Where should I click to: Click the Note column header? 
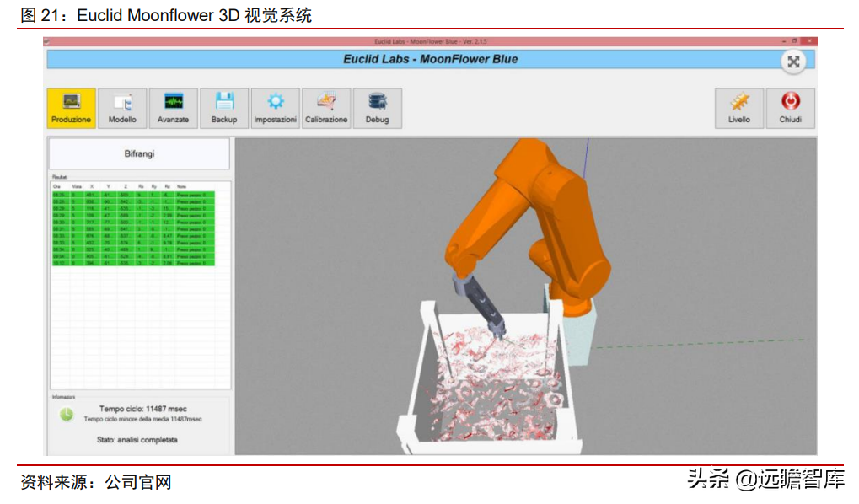point(181,187)
